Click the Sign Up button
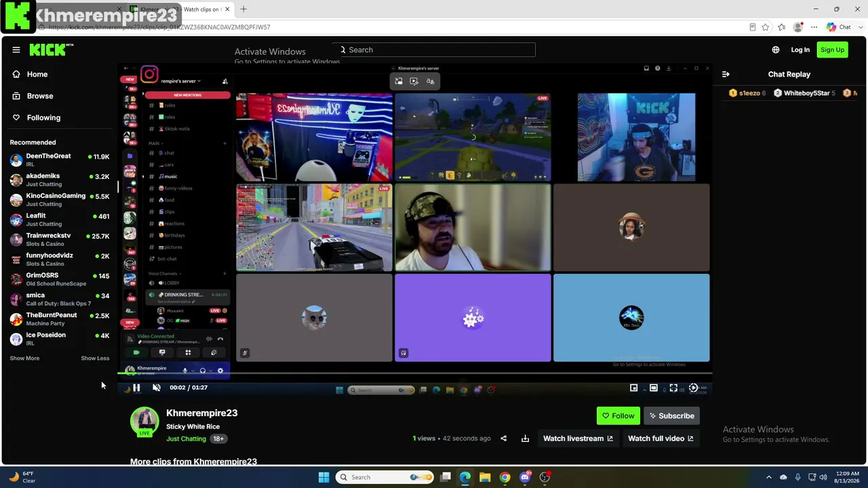The height and width of the screenshot is (488, 868). (x=832, y=49)
